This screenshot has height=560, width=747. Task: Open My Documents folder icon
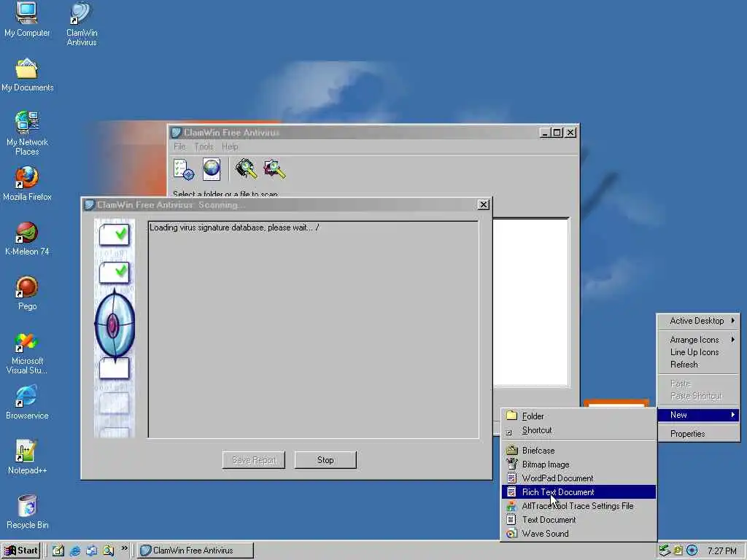tap(27, 75)
